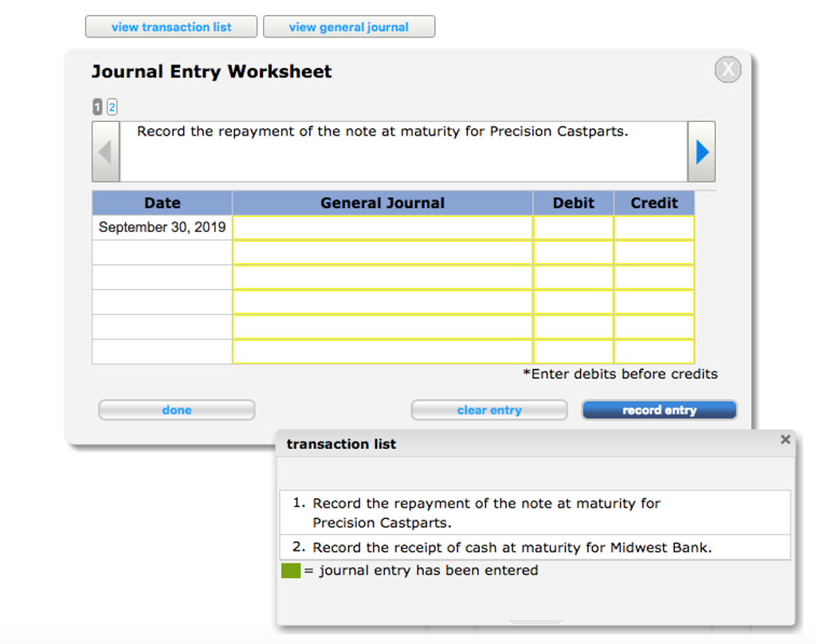
Task: Click the done button
Action: (x=176, y=410)
